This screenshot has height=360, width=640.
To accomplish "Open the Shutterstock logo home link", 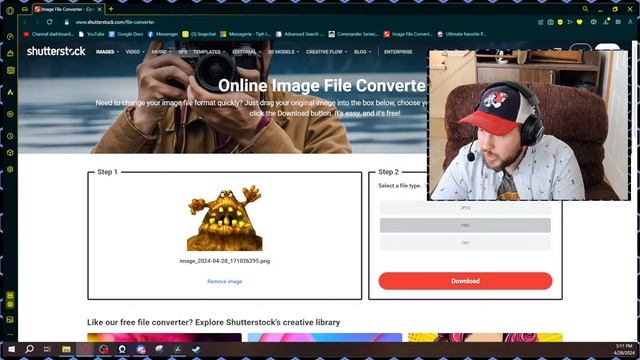I will tap(56, 51).
